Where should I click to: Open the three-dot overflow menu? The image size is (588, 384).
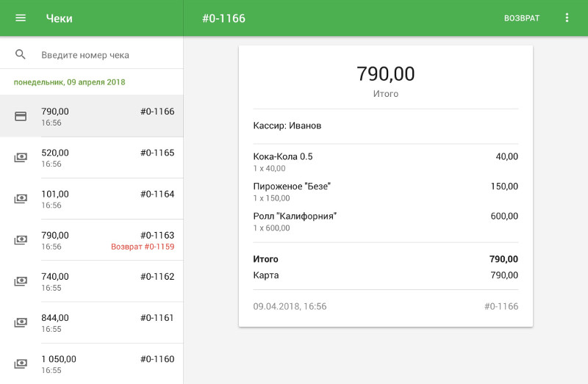pyautogui.click(x=567, y=18)
